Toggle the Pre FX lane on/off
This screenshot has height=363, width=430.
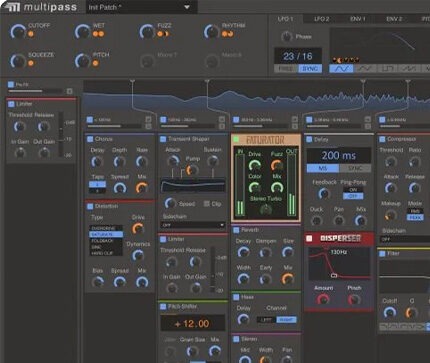click(11, 84)
